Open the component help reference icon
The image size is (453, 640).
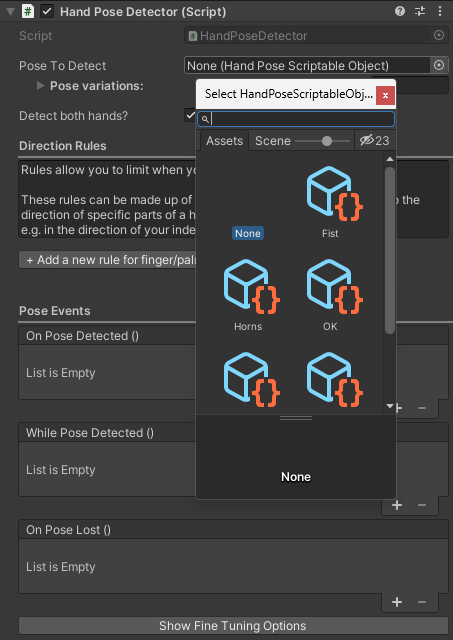[400, 11]
